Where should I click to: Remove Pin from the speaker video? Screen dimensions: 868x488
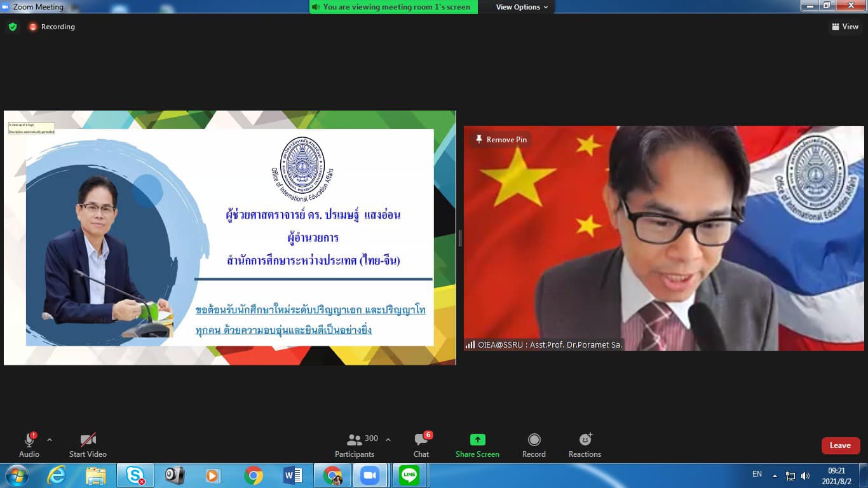click(x=501, y=140)
